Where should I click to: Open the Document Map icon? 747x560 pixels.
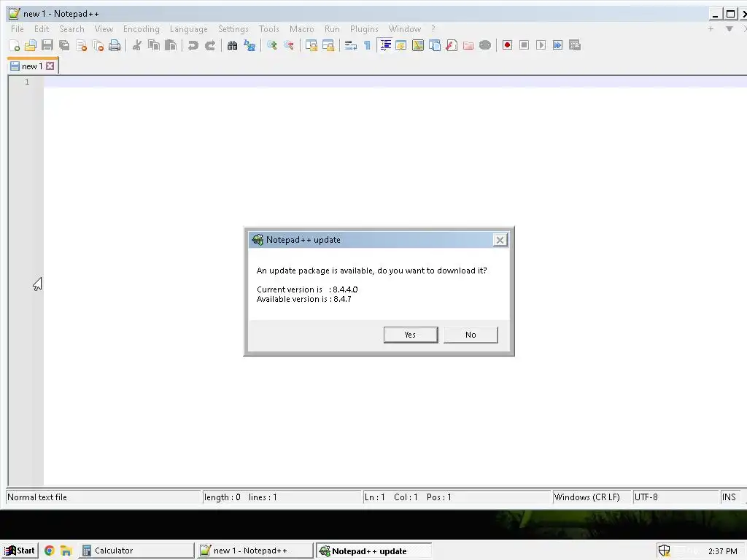pos(418,45)
